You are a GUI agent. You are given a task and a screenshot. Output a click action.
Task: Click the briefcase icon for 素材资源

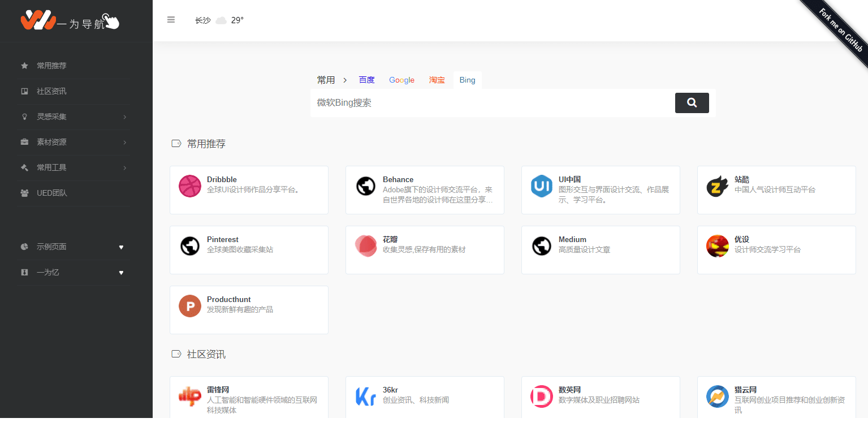pyautogui.click(x=24, y=142)
